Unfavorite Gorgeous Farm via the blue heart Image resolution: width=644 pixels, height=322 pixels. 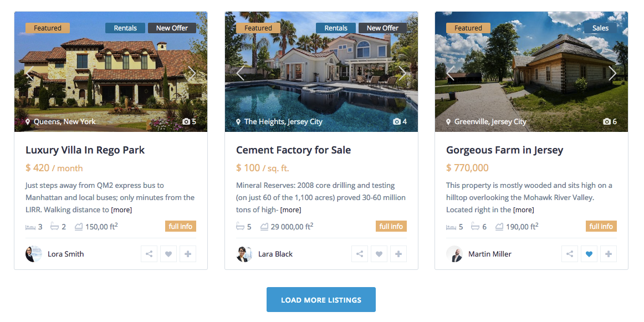pyautogui.click(x=589, y=254)
